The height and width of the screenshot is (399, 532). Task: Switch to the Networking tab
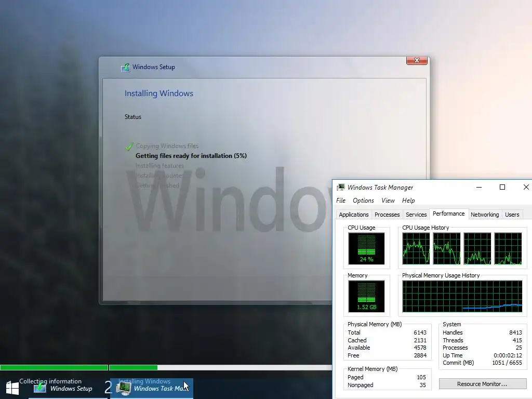point(485,215)
